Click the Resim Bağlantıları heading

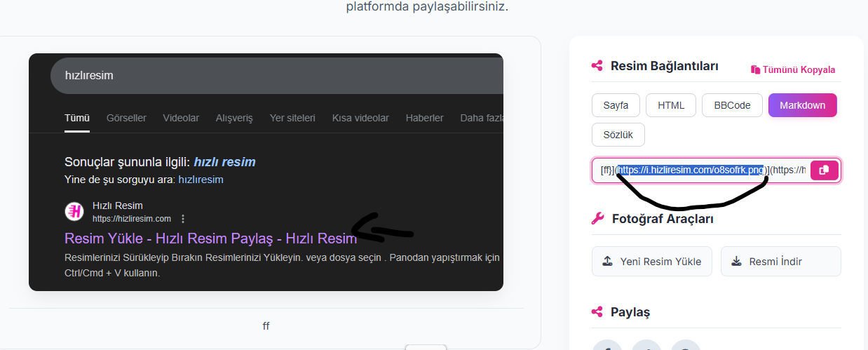click(665, 66)
